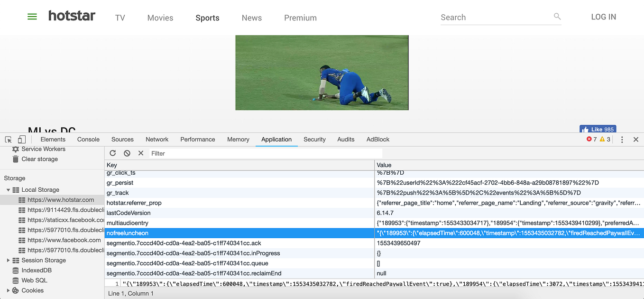Select the gr_track key row
644x299 pixels.
coord(239,193)
